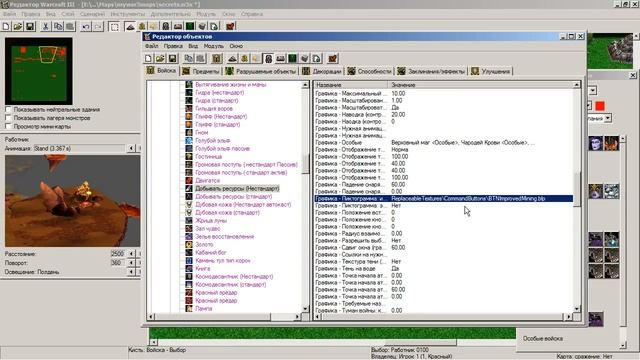
Task: Click the 'Название' column header
Action: click(x=351, y=85)
